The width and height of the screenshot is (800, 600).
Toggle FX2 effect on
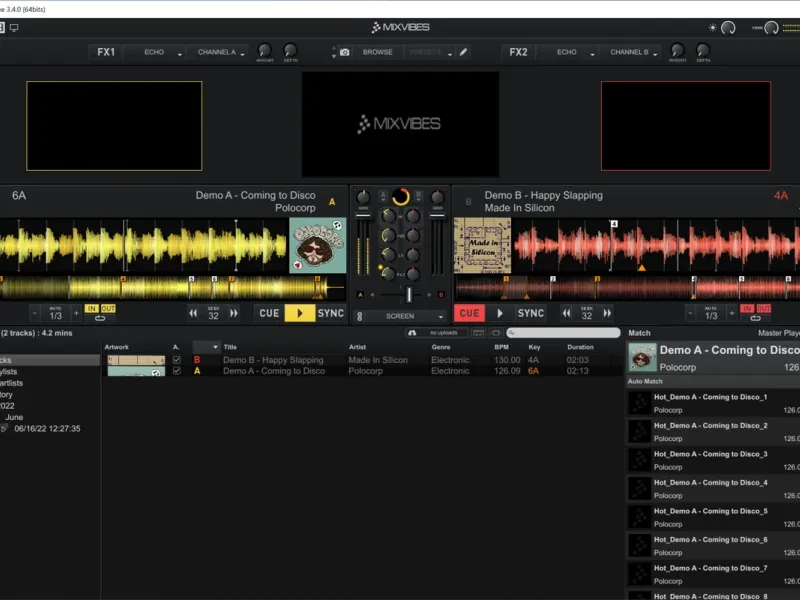click(518, 52)
